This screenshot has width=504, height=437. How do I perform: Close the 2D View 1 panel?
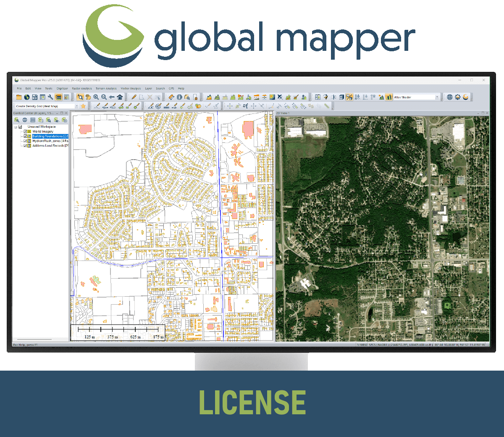[x=487, y=113]
